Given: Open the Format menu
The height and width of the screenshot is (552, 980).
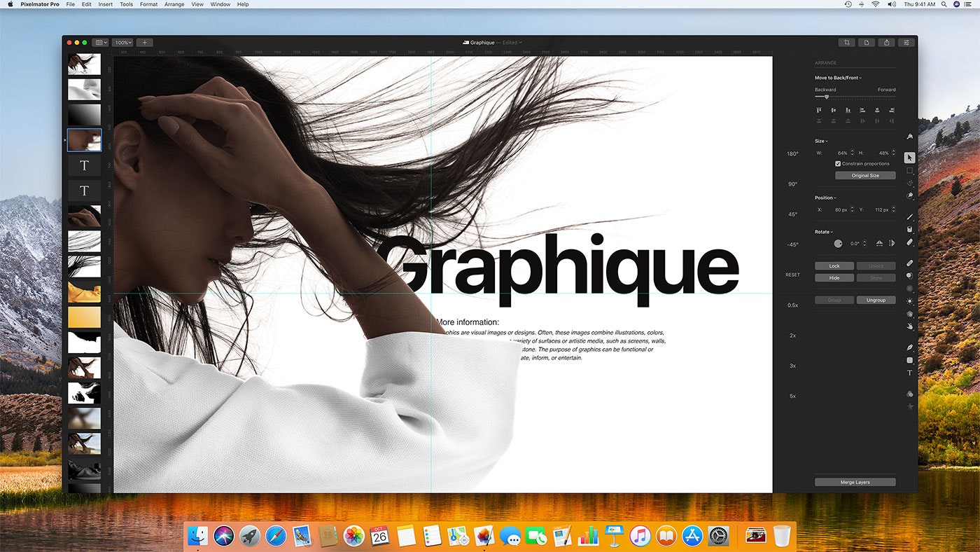Looking at the screenshot, I should click(148, 4).
